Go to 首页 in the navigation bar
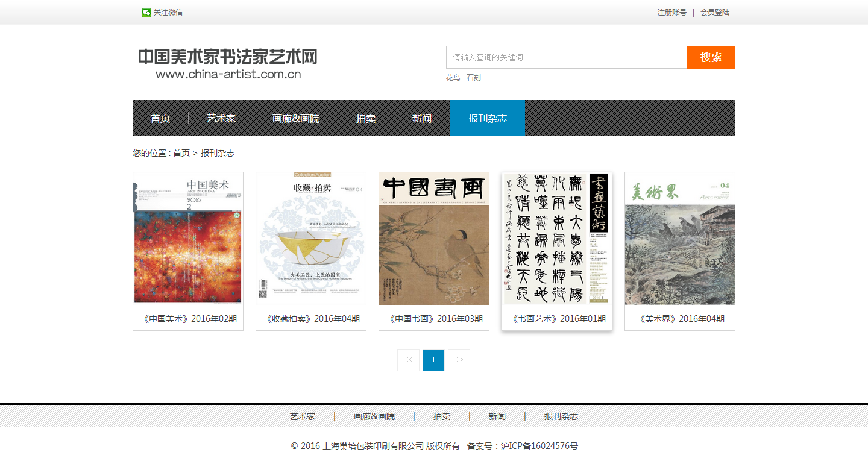868x464 pixels. (160, 119)
